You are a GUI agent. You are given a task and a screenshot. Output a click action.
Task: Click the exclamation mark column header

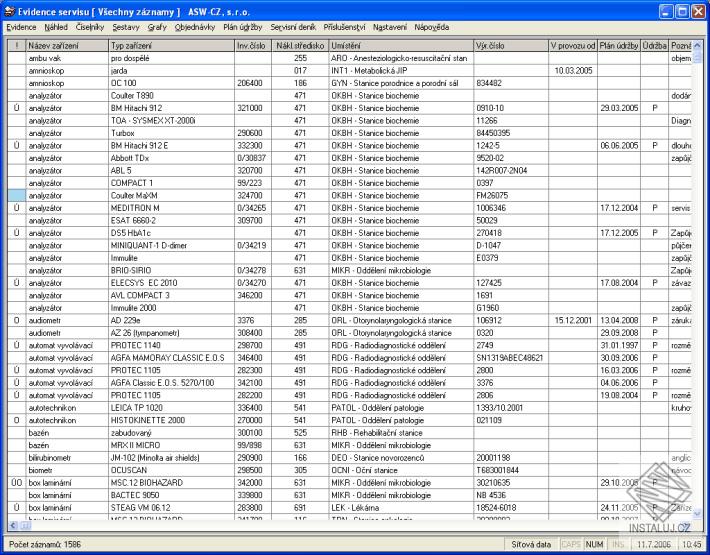(17, 46)
